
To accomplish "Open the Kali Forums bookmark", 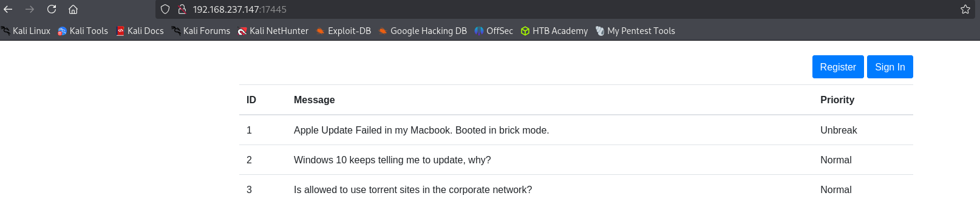I will (x=201, y=31).
